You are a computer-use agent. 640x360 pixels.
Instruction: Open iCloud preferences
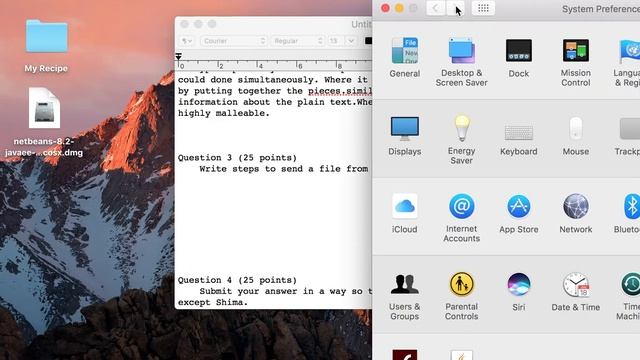click(x=404, y=213)
